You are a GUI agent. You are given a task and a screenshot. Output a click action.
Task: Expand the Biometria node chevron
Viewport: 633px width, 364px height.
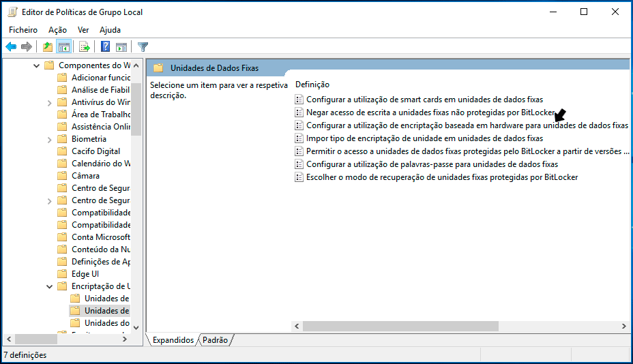point(49,140)
